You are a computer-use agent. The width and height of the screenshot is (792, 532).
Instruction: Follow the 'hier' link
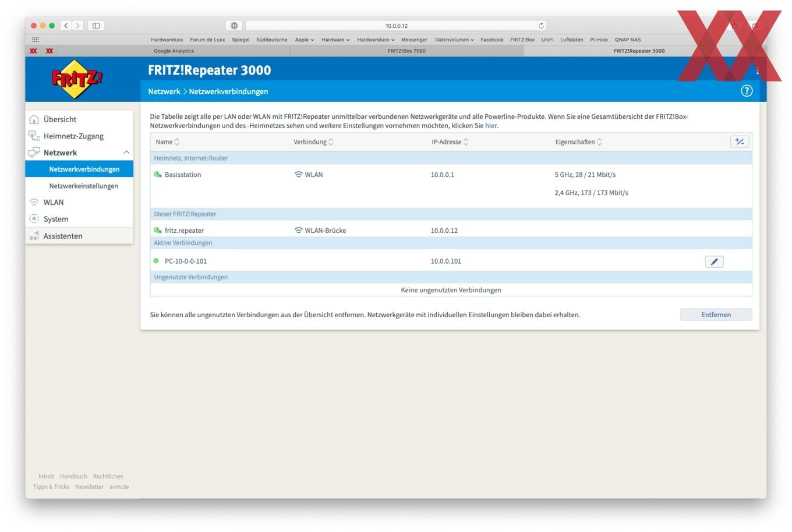tap(491, 126)
